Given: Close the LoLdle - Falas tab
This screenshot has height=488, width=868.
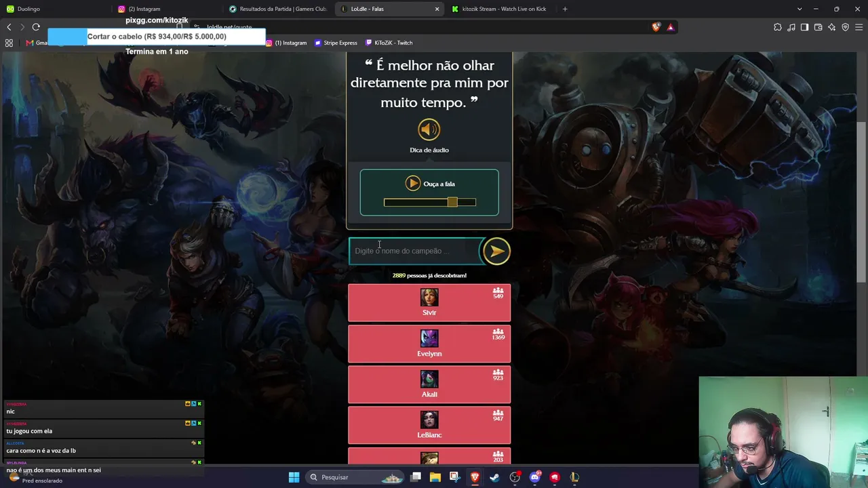Looking at the screenshot, I should click(x=437, y=9).
